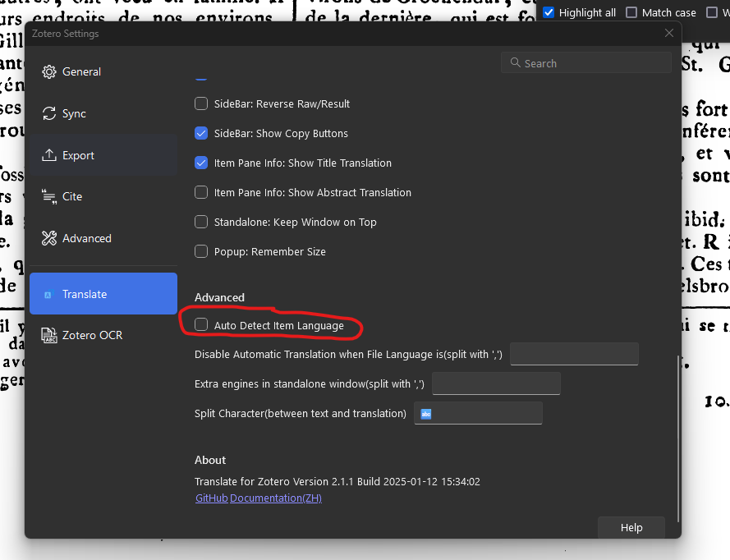Screen dimensions: 730x560
Task: Enable Item Pane Info: Show Abstract Translation
Action: (201, 192)
